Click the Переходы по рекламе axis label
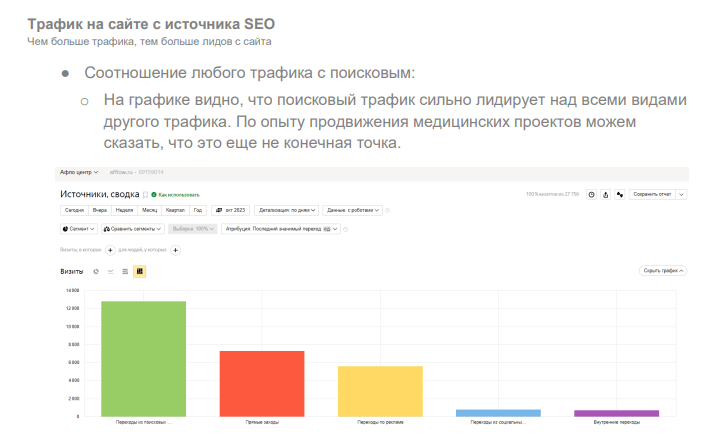 380,422
